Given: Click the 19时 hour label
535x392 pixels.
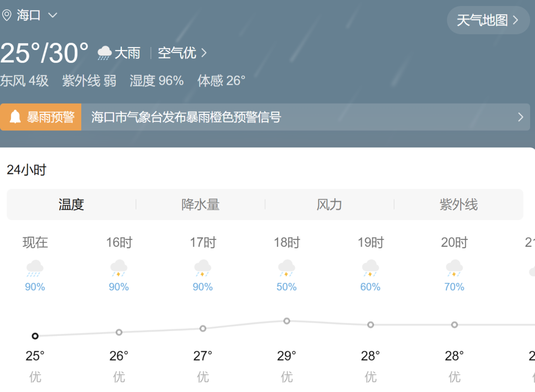Looking at the screenshot, I should (x=371, y=243).
